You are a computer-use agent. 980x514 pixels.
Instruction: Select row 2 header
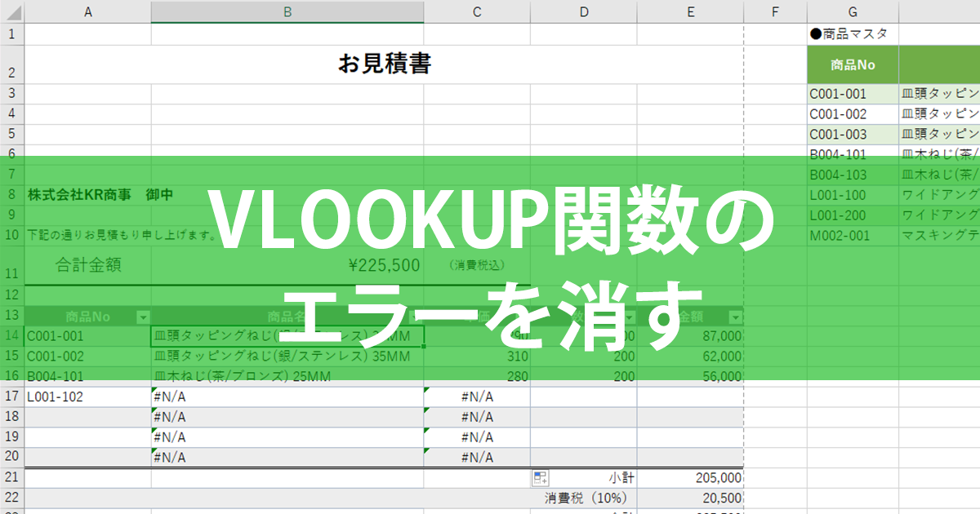tap(12, 64)
